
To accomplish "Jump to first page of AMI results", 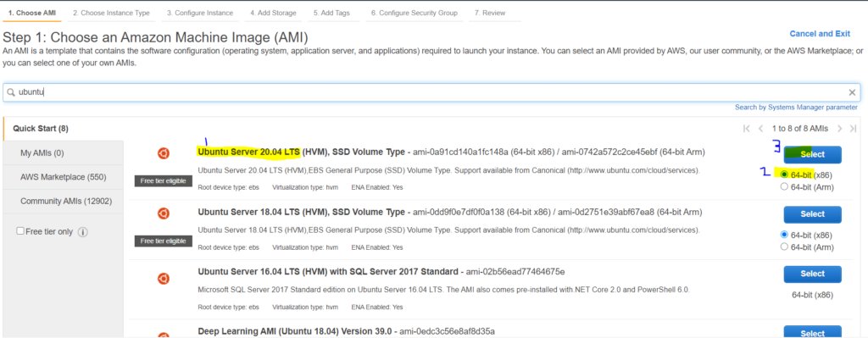I will pyautogui.click(x=746, y=129).
